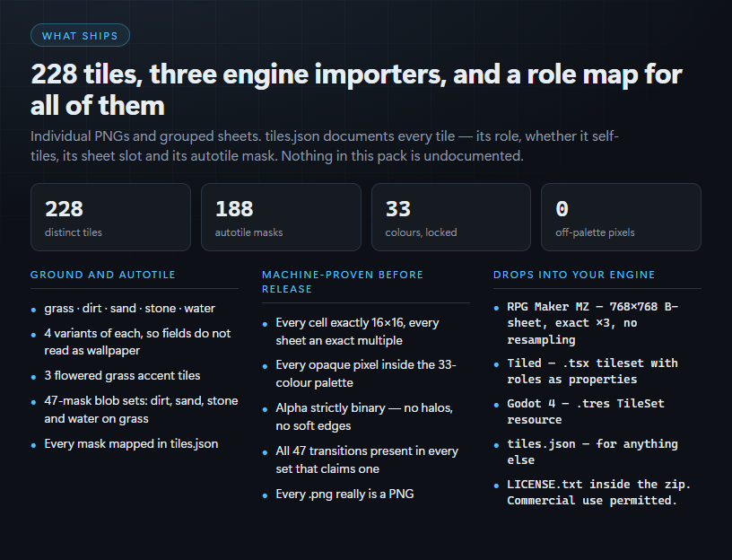
Task: Click 'Every .png really is a PNG'
Action: click(345, 494)
